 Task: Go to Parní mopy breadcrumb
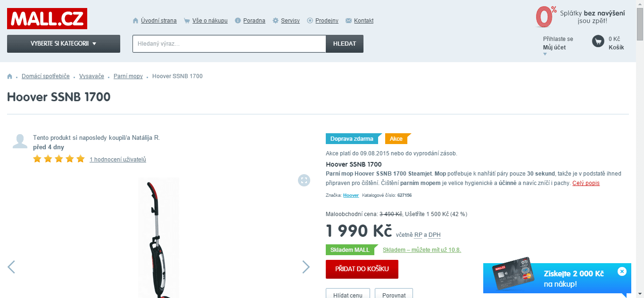(128, 76)
